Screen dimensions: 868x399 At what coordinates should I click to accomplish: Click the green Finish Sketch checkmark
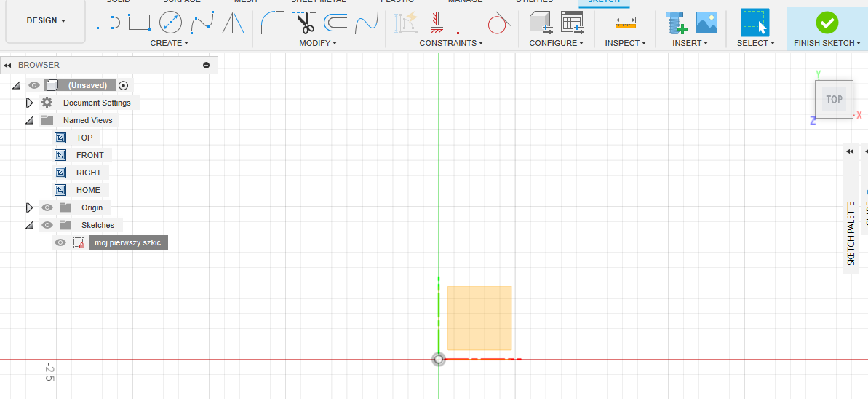(827, 22)
